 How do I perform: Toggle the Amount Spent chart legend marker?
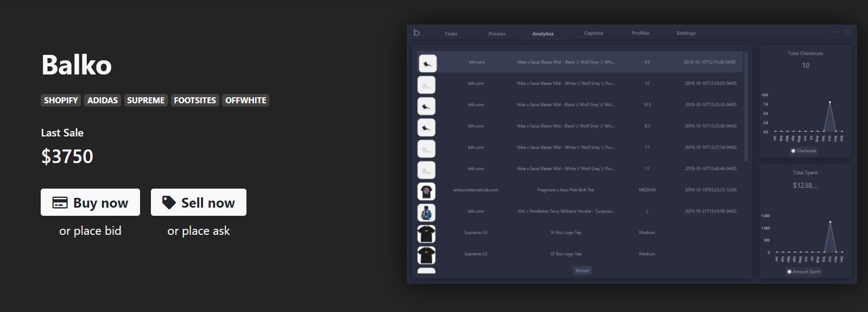(x=789, y=272)
